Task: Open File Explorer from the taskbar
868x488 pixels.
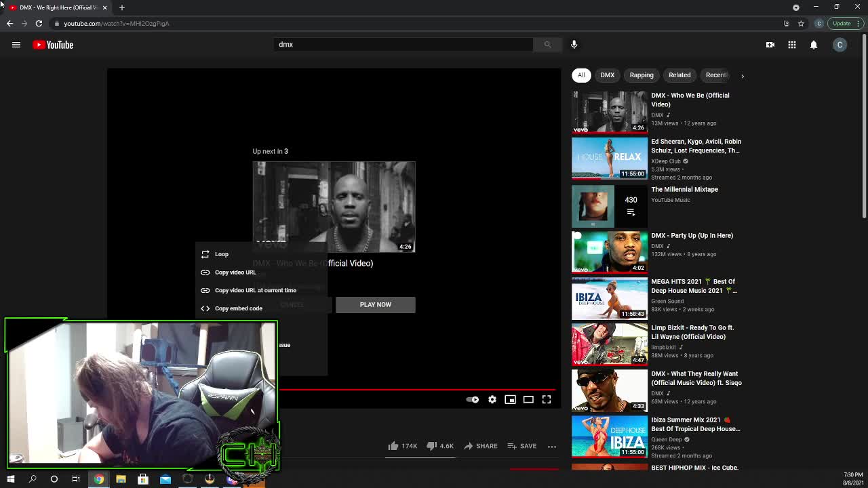Action: point(121,479)
